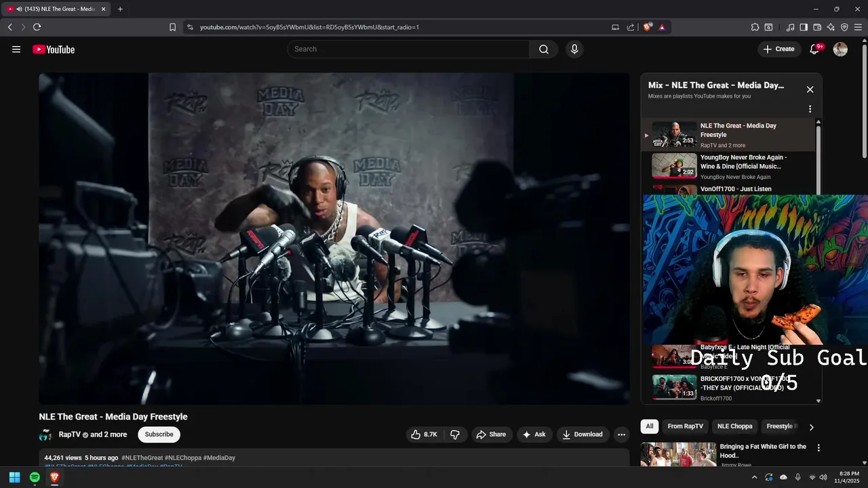Dislike the video with thumbs down
The image size is (868, 488).
[455, 434]
